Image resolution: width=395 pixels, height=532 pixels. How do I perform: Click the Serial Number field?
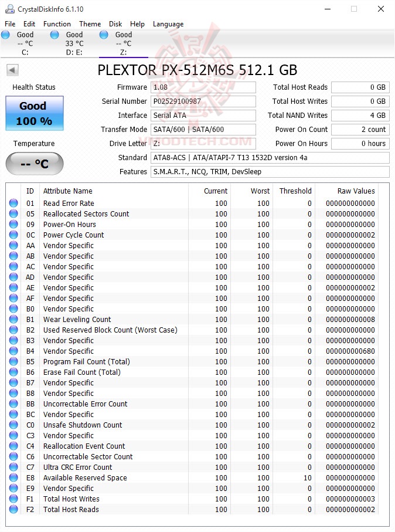pos(203,101)
